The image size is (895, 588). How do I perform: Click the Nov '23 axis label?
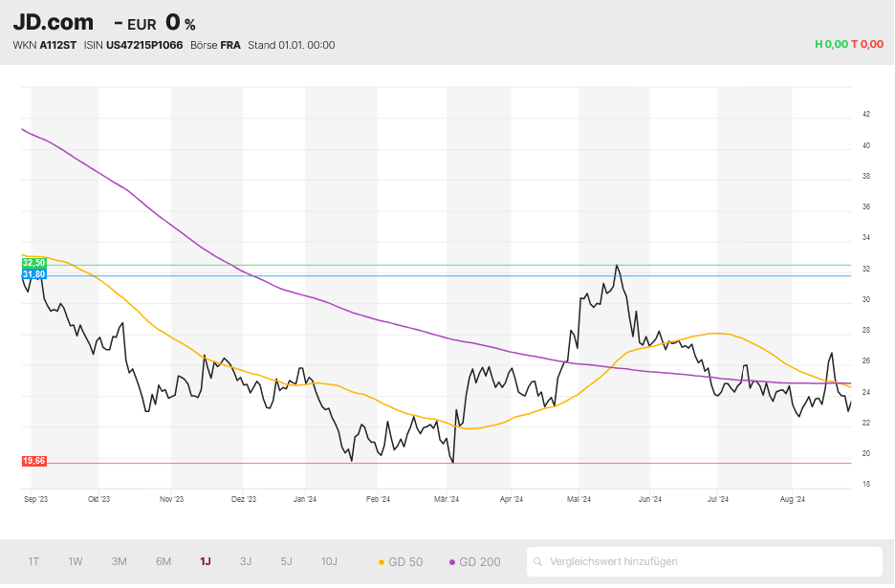(171, 499)
